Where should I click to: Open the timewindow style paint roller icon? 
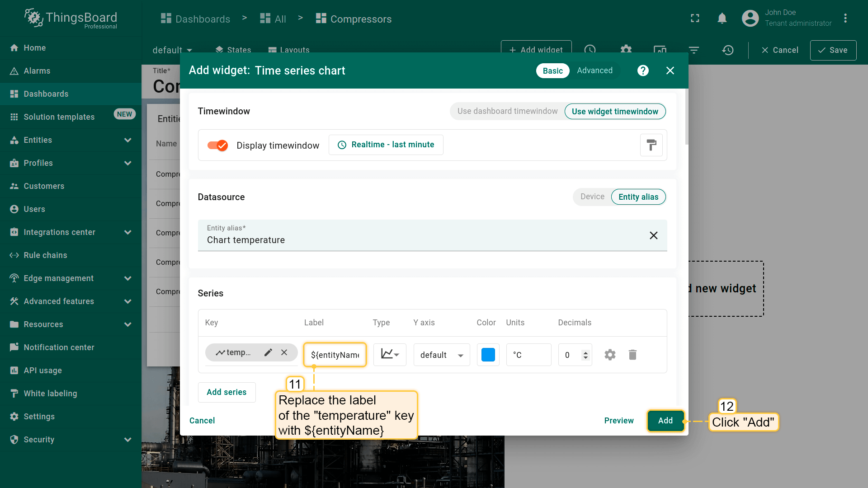(x=651, y=145)
